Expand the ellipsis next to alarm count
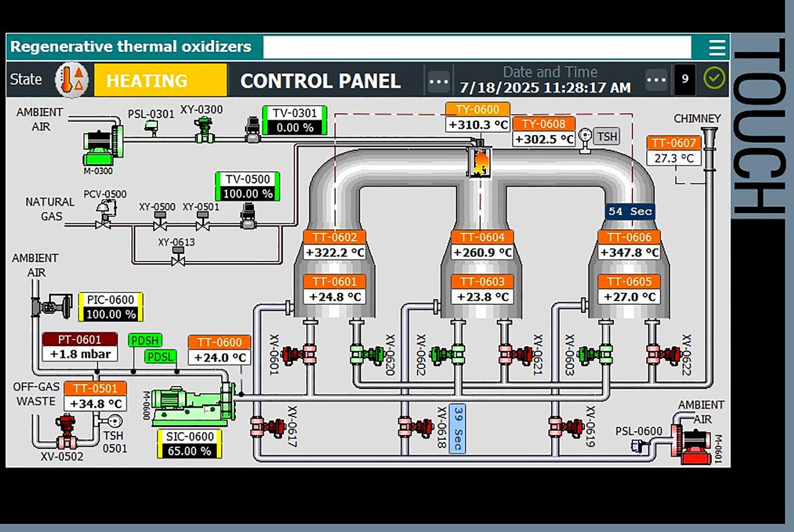This screenshot has height=532, width=794. 656,80
